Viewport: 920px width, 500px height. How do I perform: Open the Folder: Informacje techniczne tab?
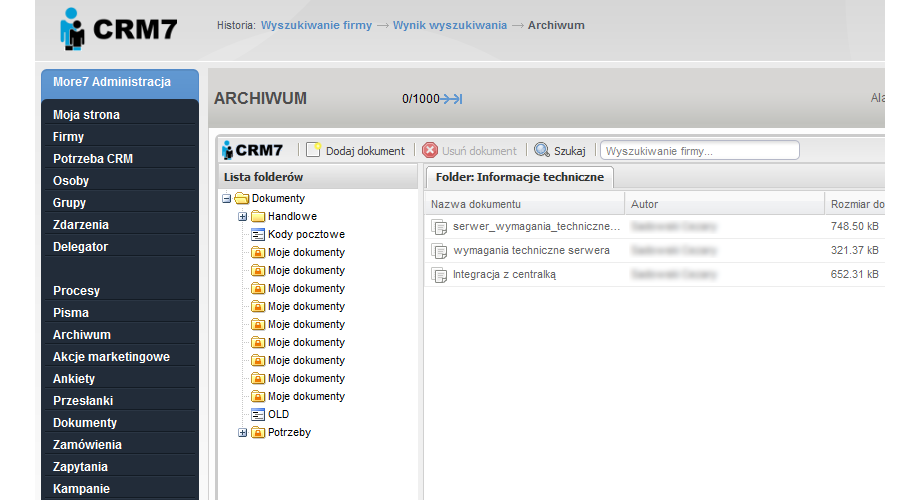[519, 177]
